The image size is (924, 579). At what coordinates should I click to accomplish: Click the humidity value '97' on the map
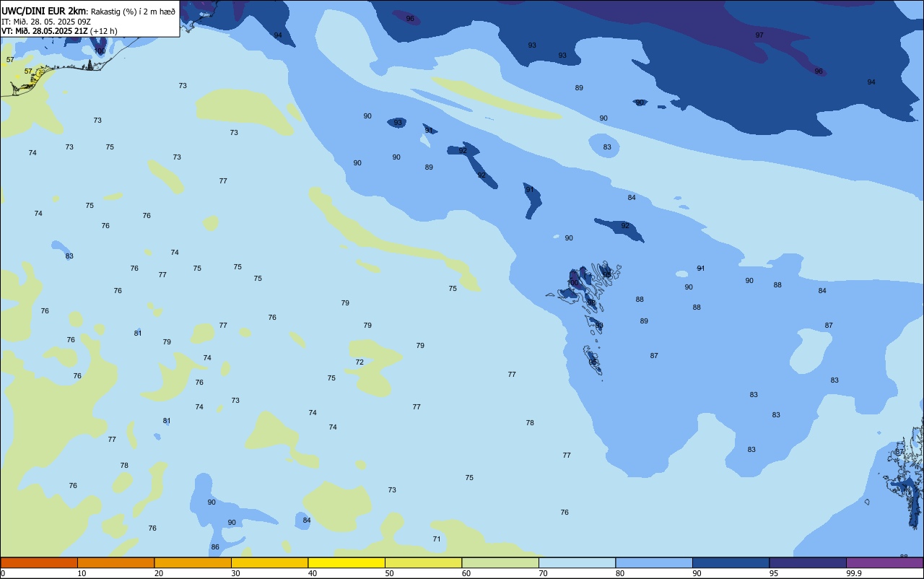point(759,35)
